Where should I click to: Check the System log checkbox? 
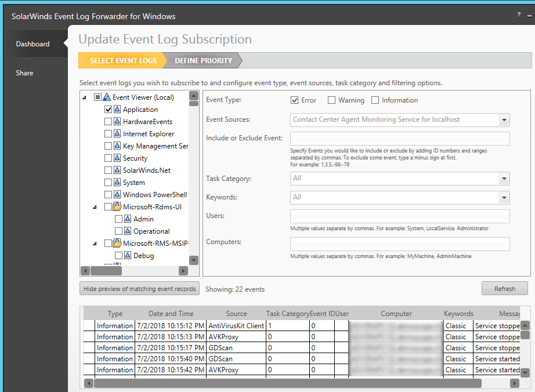point(108,182)
